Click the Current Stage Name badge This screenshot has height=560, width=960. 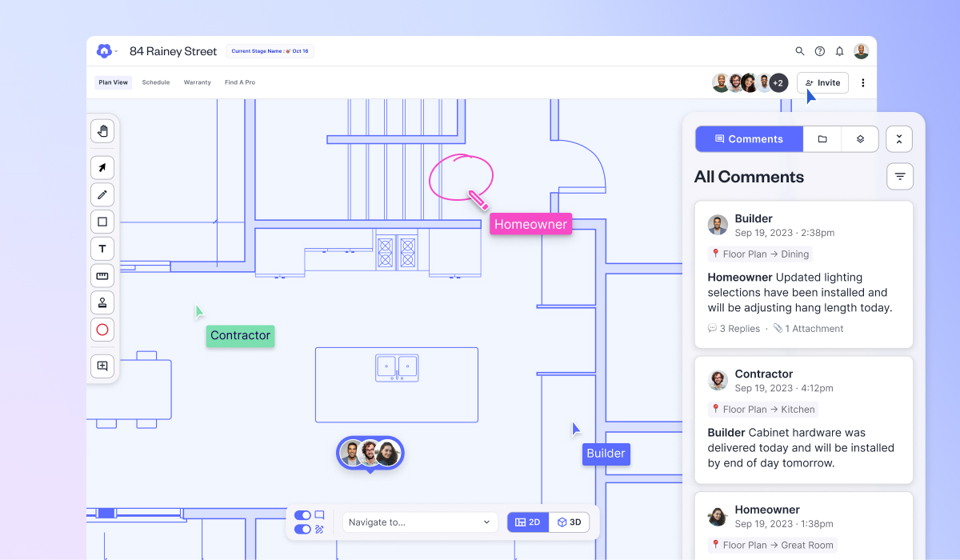[x=270, y=51]
